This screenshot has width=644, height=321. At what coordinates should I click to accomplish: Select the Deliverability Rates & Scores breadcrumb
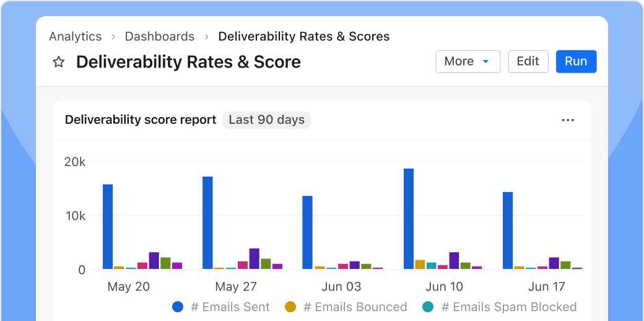coord(303,37)
